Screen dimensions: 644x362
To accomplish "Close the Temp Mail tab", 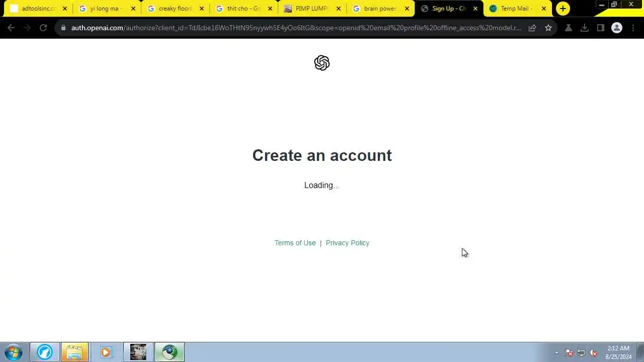I will [x=544, y=9].
